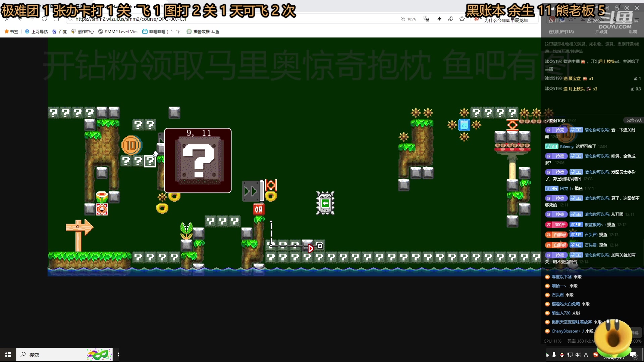This screenshot has width=644, height=362.
Task: Reload the page with the refresh icon
Action: [x=44, y=19]
